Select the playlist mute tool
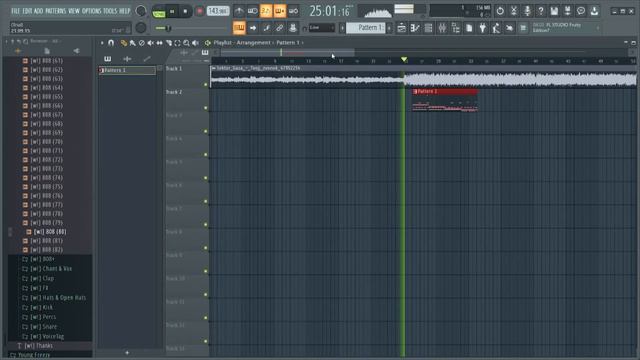This screenshot has width=640, height=360. point(151,42)
